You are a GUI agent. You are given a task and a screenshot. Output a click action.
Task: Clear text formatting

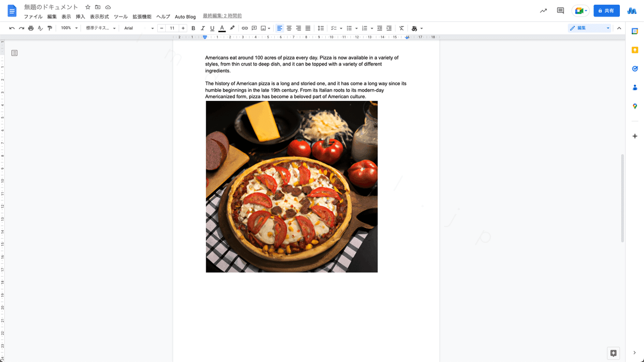click(x=401, y=28)
